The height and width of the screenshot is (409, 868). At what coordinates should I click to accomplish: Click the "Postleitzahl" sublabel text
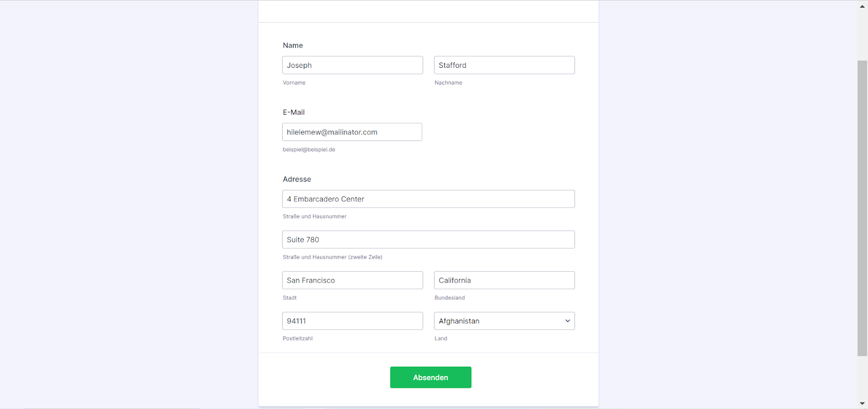297,338
